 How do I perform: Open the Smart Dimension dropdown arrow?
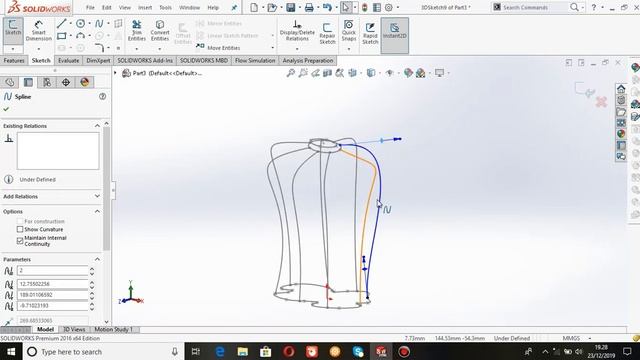(x=38, y=49)
